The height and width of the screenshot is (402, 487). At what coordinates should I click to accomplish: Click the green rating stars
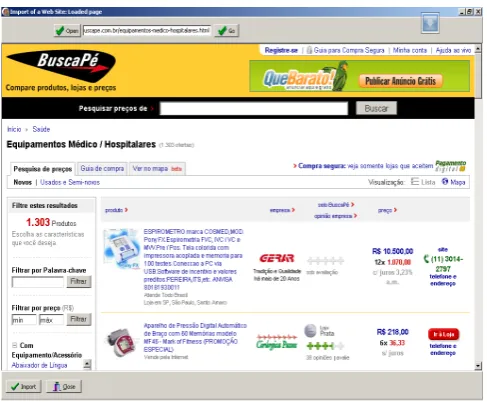coord(325,346)
